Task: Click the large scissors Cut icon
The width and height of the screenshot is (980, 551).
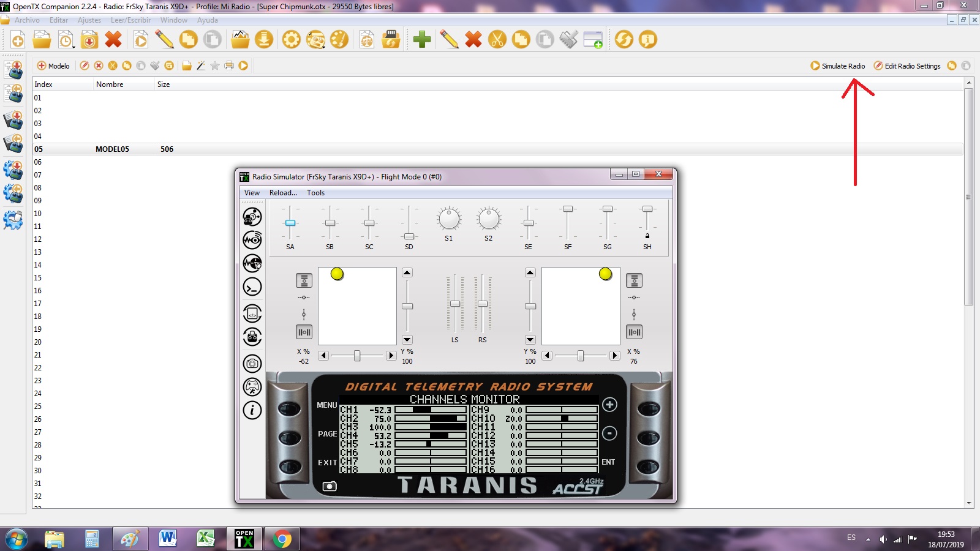Action: (x=497, y=40)
